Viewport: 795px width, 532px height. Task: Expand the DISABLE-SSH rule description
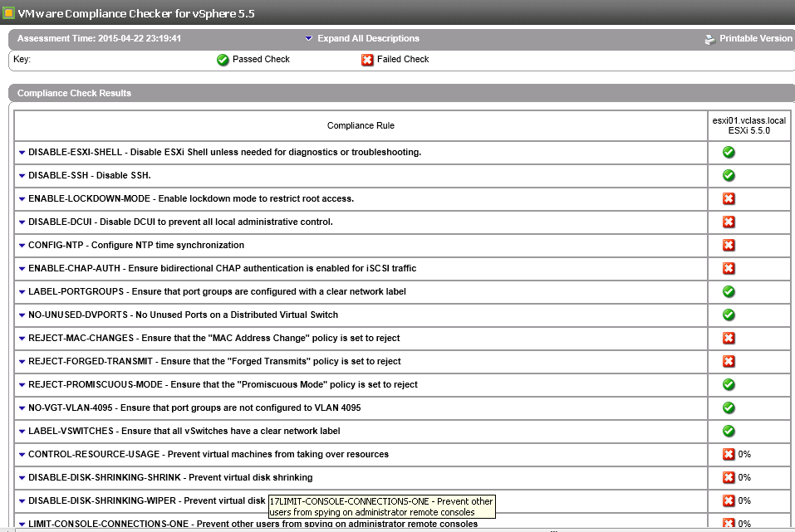[x=22, y=176]
